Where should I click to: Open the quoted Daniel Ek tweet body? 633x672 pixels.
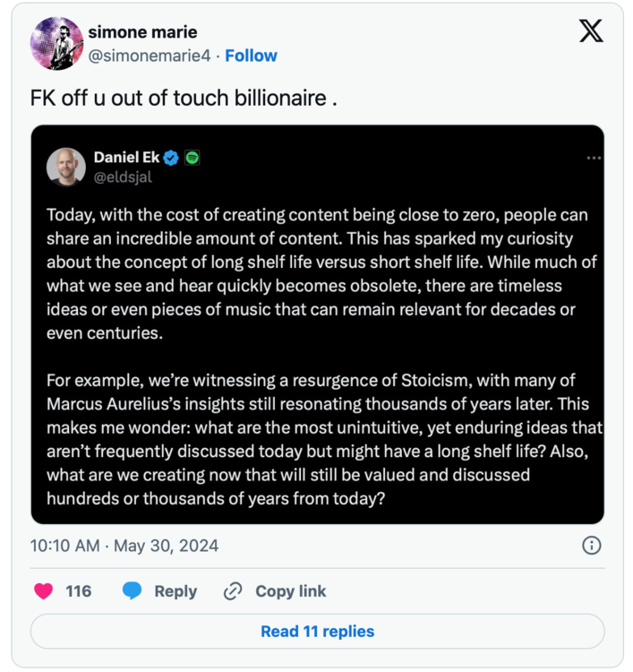click(x=318, y=358)
